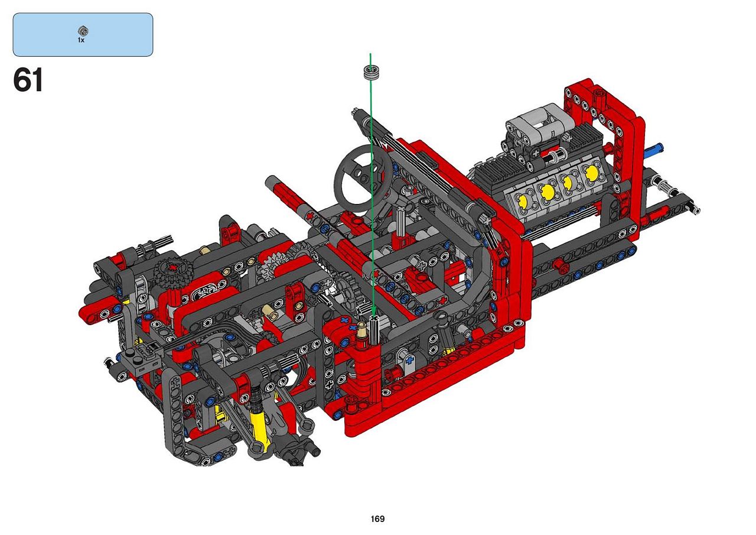Select the bushing part icon in parts box
The image size is (756, 535).
[x=83, y=31]
